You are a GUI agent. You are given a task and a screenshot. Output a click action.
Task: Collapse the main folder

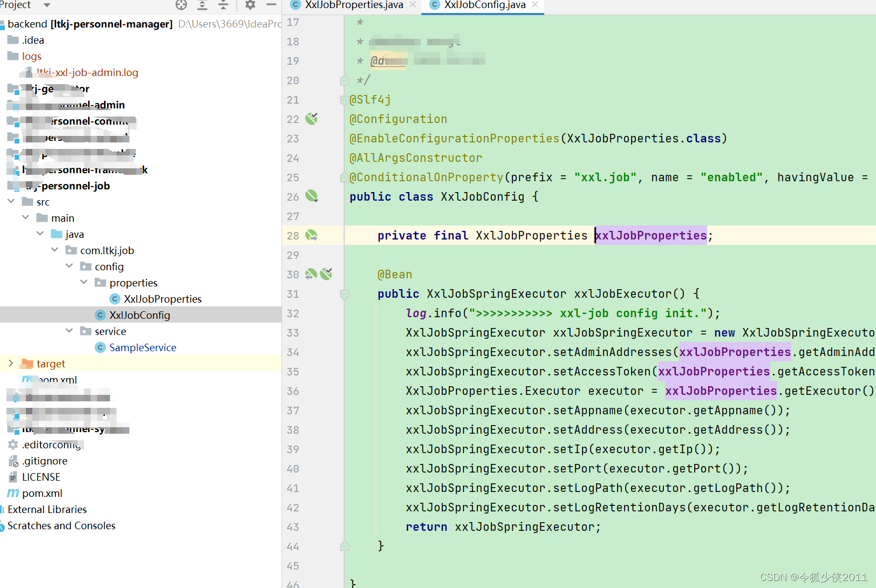[x=26, y=217]
